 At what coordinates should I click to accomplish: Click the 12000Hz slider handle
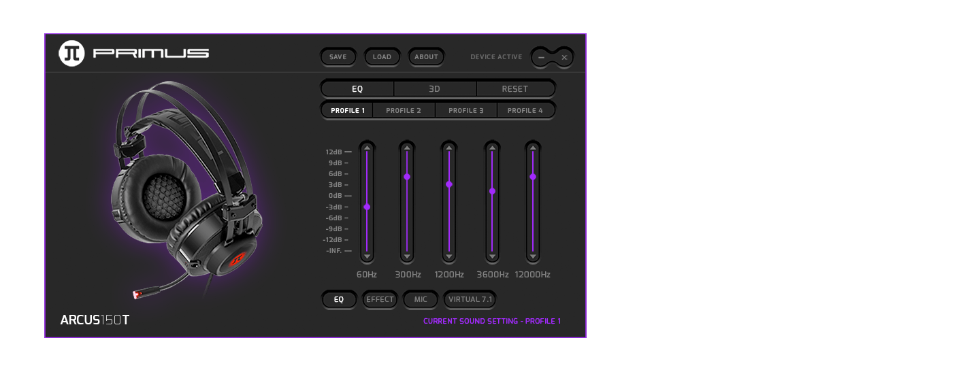tap(533, 177)
